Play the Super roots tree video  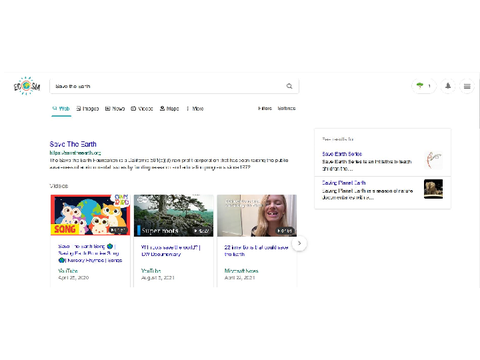pos(174,215)
